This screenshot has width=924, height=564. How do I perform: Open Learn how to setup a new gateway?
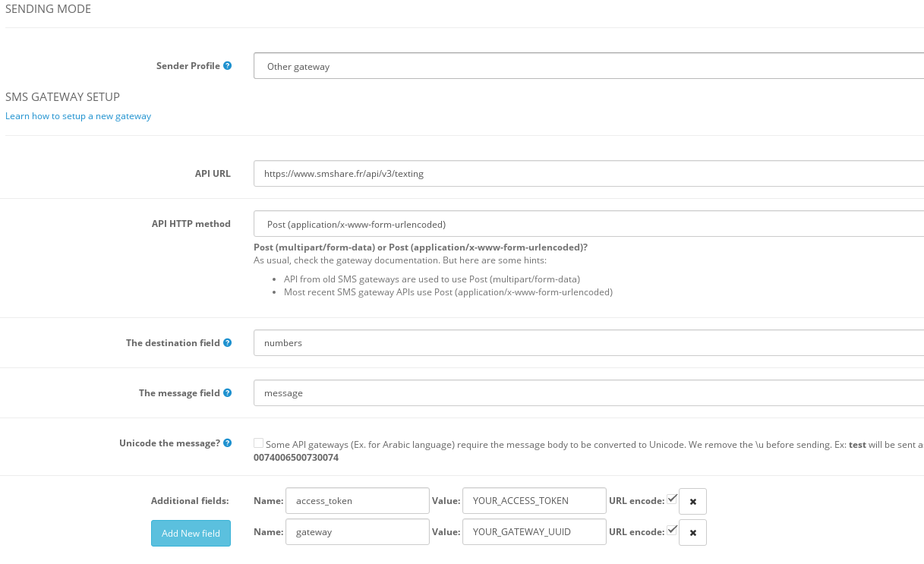tap(78, 116)
